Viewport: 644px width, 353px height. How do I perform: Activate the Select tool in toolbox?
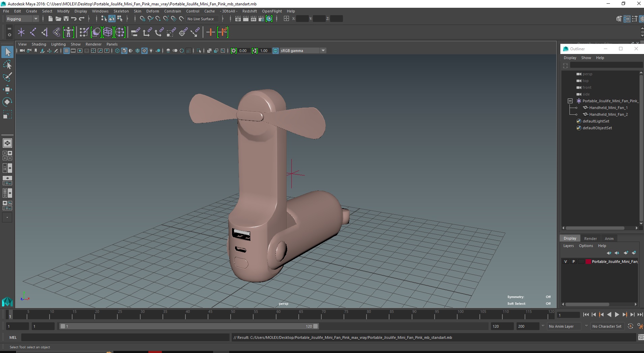click(7, 52)
